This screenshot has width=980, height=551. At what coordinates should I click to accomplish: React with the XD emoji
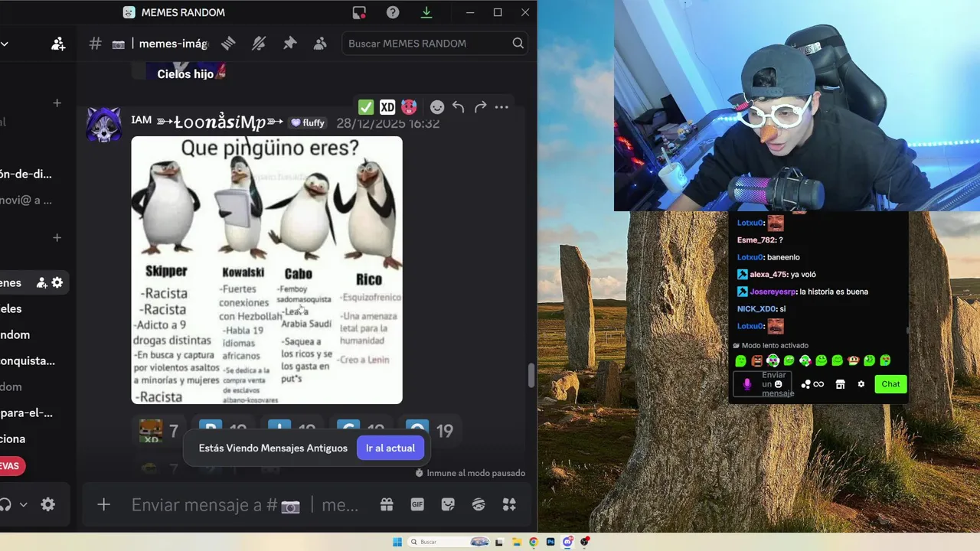tap(387, 107)
